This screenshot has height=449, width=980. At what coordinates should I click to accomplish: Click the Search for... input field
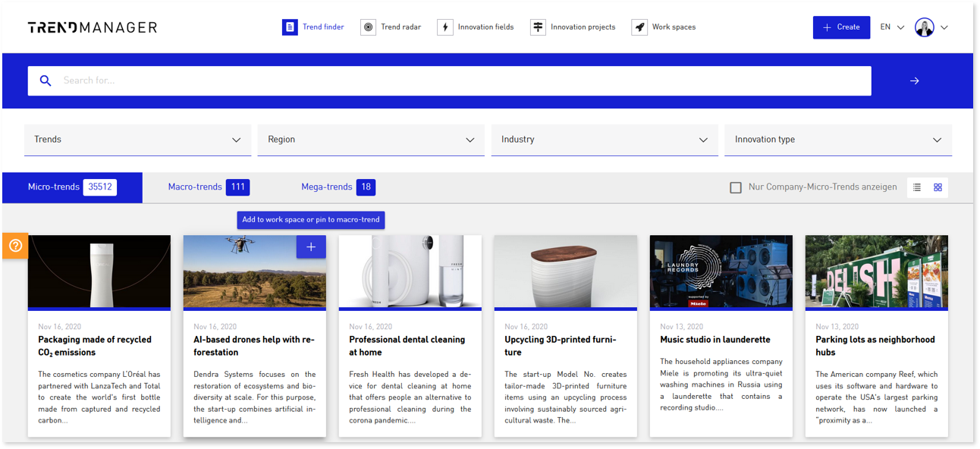click(449, 81)
